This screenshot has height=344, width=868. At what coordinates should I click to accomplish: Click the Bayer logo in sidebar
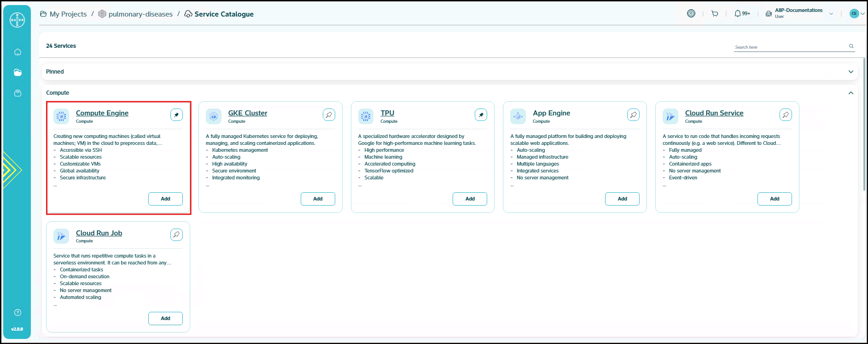17,20
